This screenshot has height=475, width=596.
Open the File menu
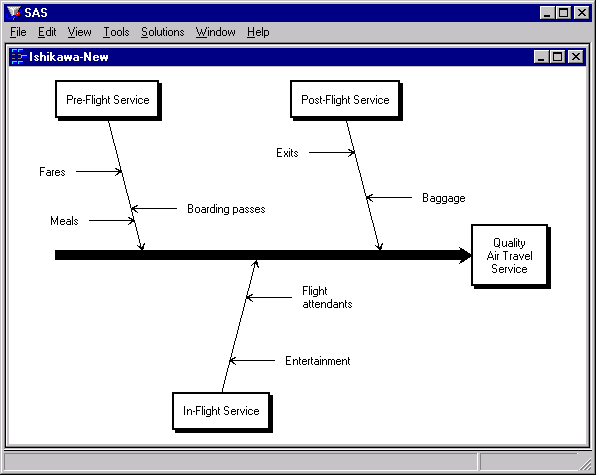pyautogui.click(x=18, y=32)
